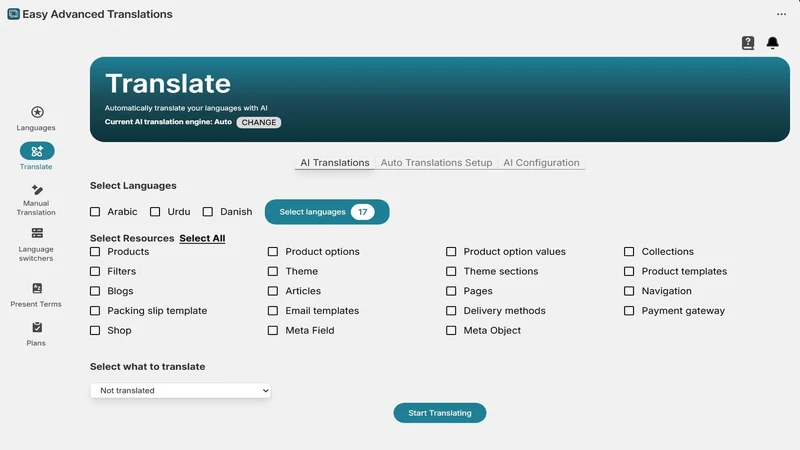Check the Product templates checkbox

click(x=629, y=271)
